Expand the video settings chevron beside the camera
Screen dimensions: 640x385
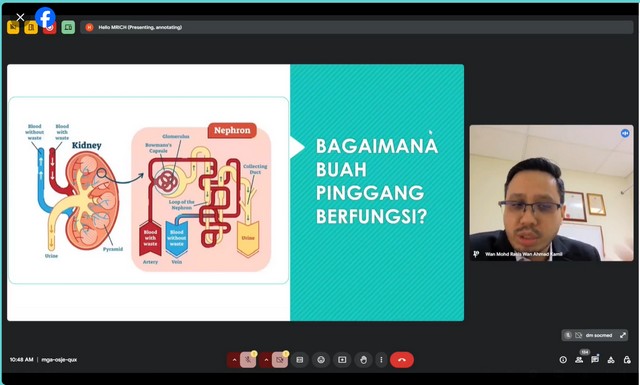(x=266, y=360)
